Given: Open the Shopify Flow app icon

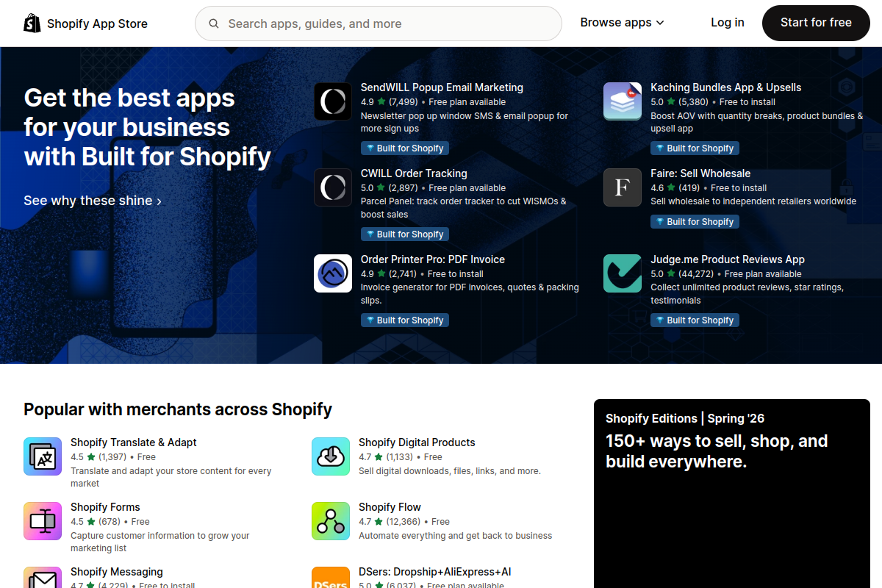Looking at the screenshot, I should pyautogui.click(x=331, y=521).
